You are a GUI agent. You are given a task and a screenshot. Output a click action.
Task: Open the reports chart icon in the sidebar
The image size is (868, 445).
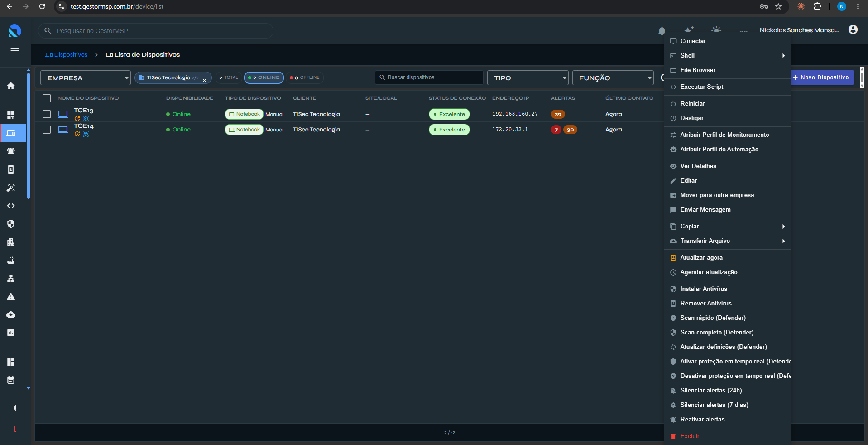coord(11,333)
